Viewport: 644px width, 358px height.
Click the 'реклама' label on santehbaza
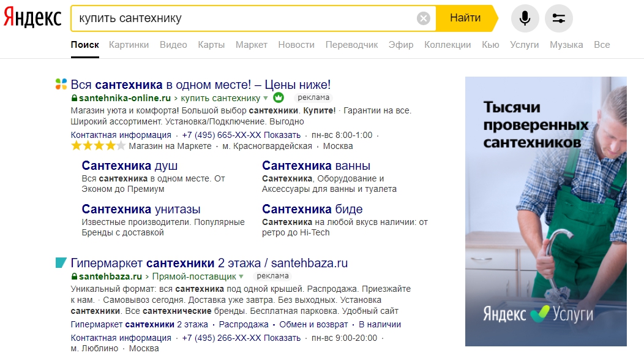tap(272, 276)
